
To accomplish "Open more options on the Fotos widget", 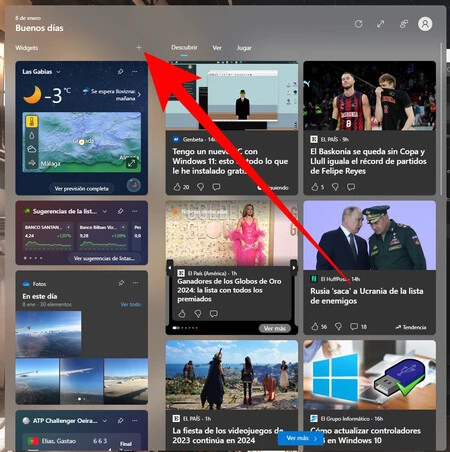I will tap(135, 283).
